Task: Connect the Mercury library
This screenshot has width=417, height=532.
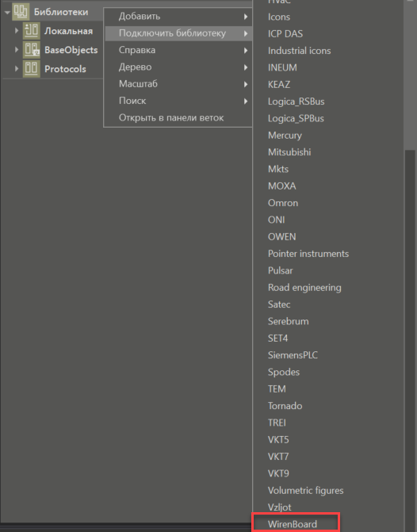Action: pos(285,136)
